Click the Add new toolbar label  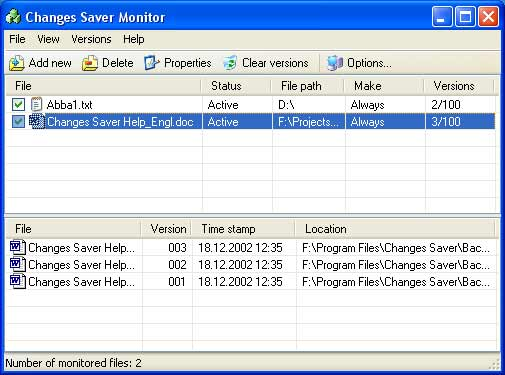tap(50, 63)
